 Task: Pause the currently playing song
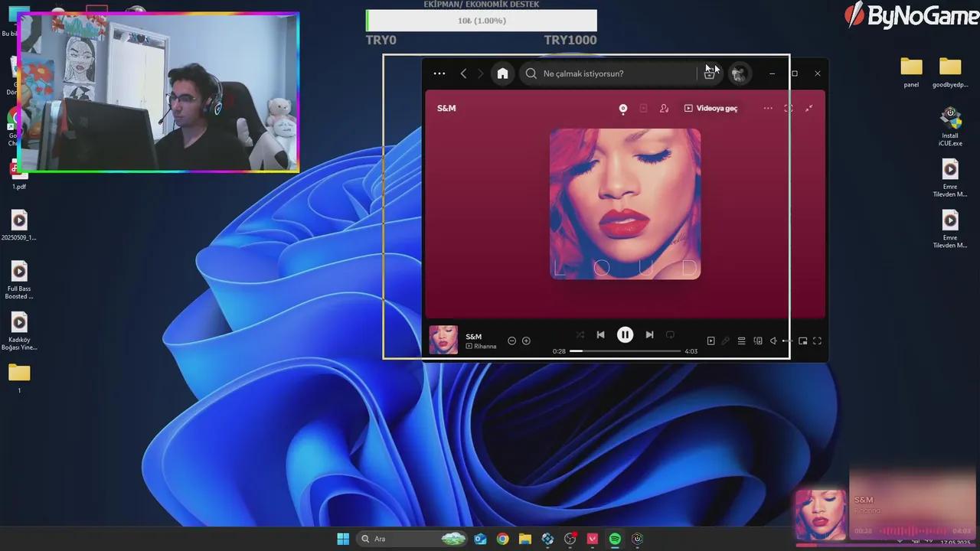pyautogui.click(x=625, y=334)
